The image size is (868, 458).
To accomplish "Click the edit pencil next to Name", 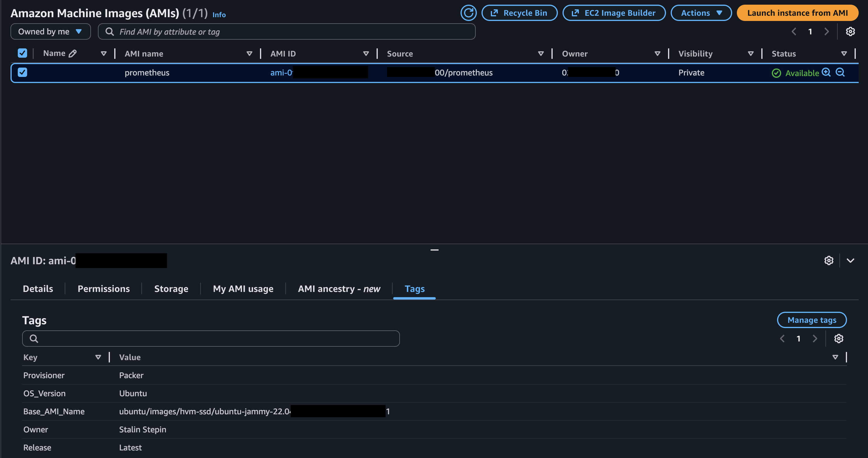I will [x=73, y=54].
